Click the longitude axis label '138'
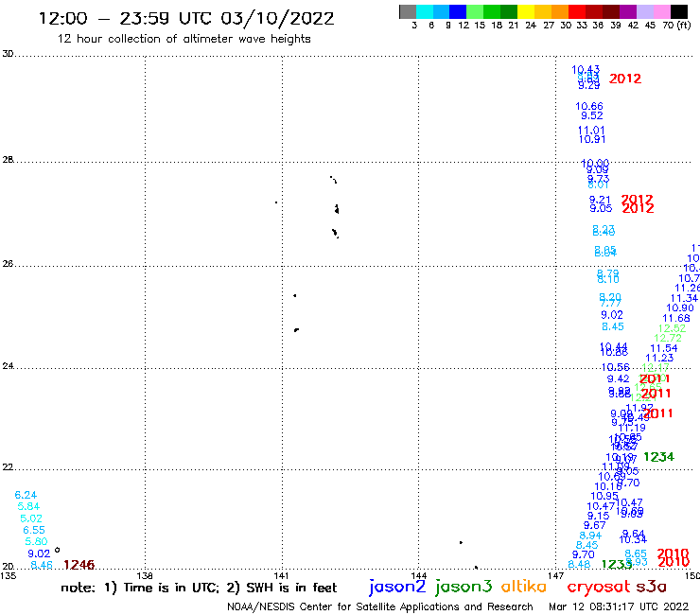 [x=145, y=575]
